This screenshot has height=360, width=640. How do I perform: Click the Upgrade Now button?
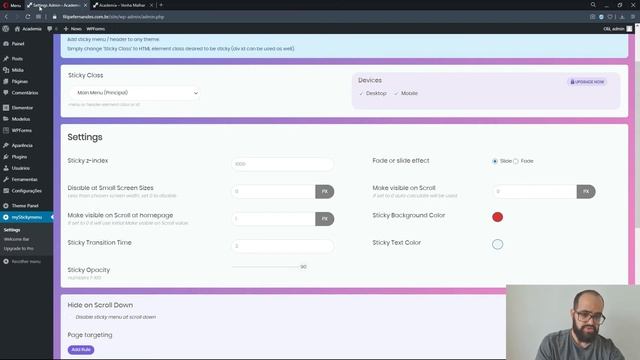pos(587,82)
